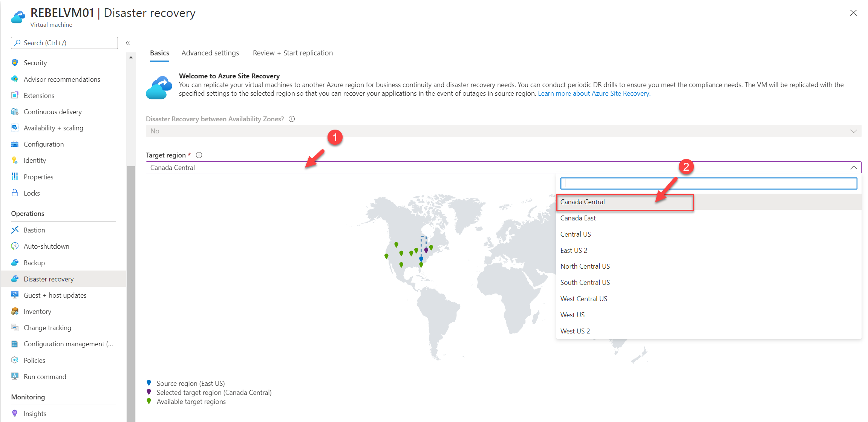Select South Central US from region list

(709, 283)
